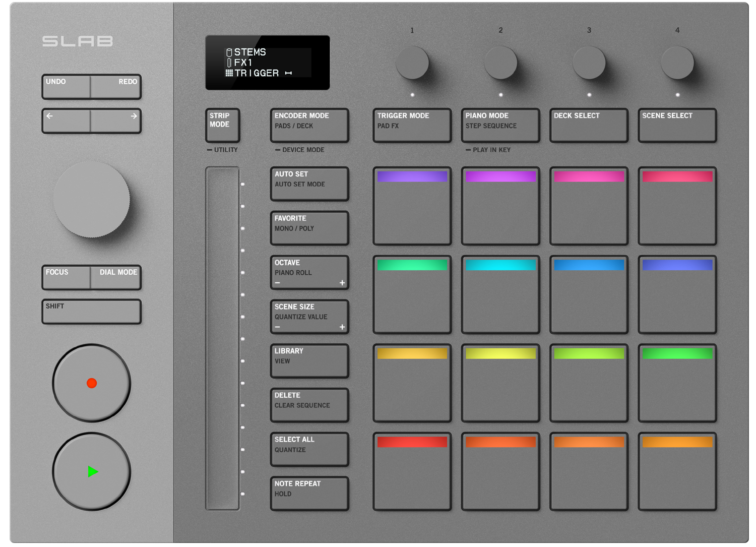This screenshot has height=547, width=756.
Task: Tap the purple pad in top row
Action: (x=412, y=206)
